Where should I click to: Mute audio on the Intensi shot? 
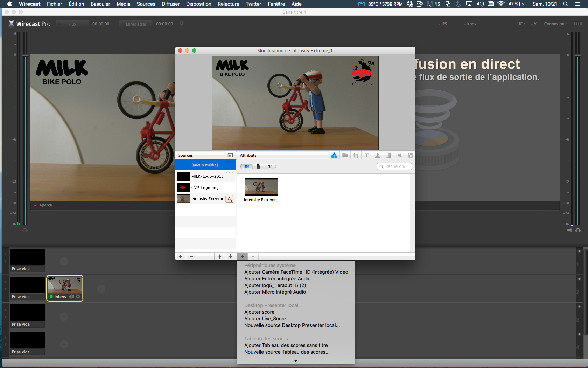pos(71,297)
